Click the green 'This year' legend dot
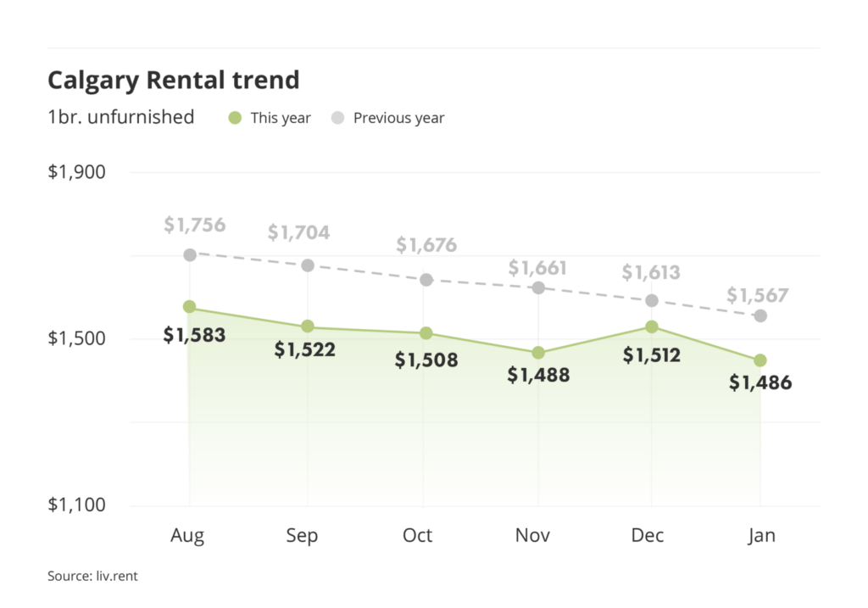 (x=236, y=118)
